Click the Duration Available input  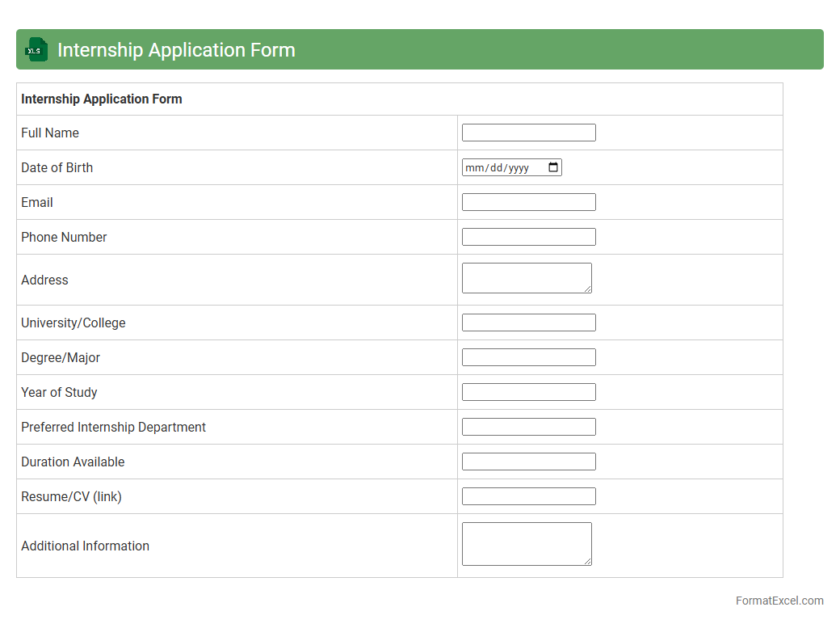click(x=528, y=462)
